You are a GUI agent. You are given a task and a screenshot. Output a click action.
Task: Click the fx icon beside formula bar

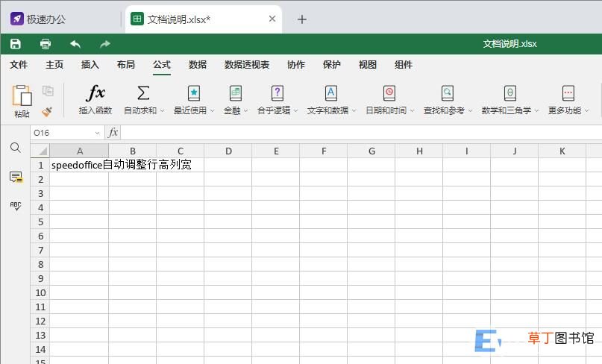tap(113, 133)
